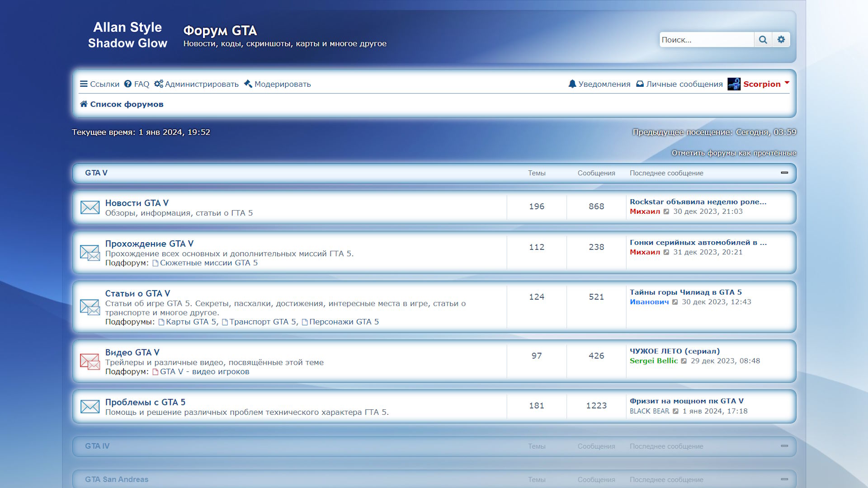Viewport: 868px width, 488px height.
Task: Open Прохождение GTA V forum
Action: (x=149, y=244)
